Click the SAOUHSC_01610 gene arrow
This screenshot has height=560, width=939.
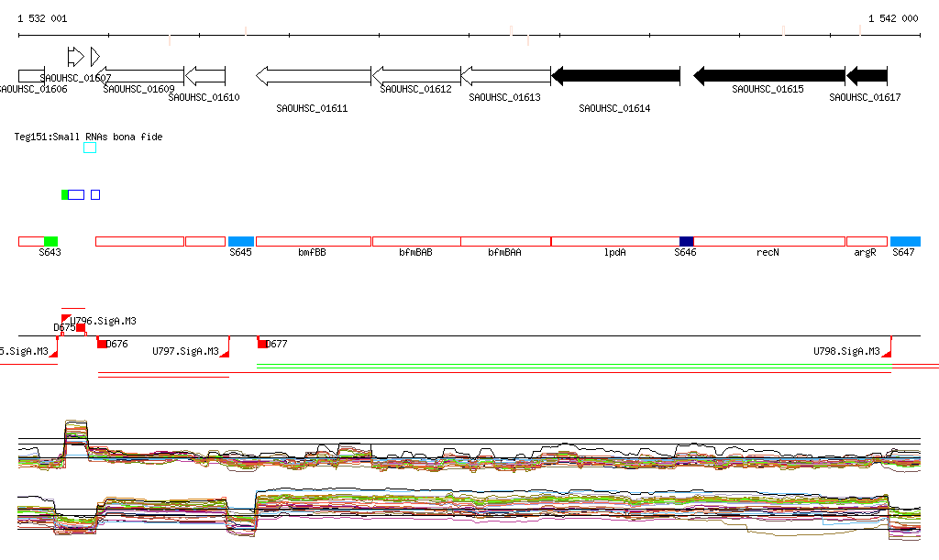204,76
